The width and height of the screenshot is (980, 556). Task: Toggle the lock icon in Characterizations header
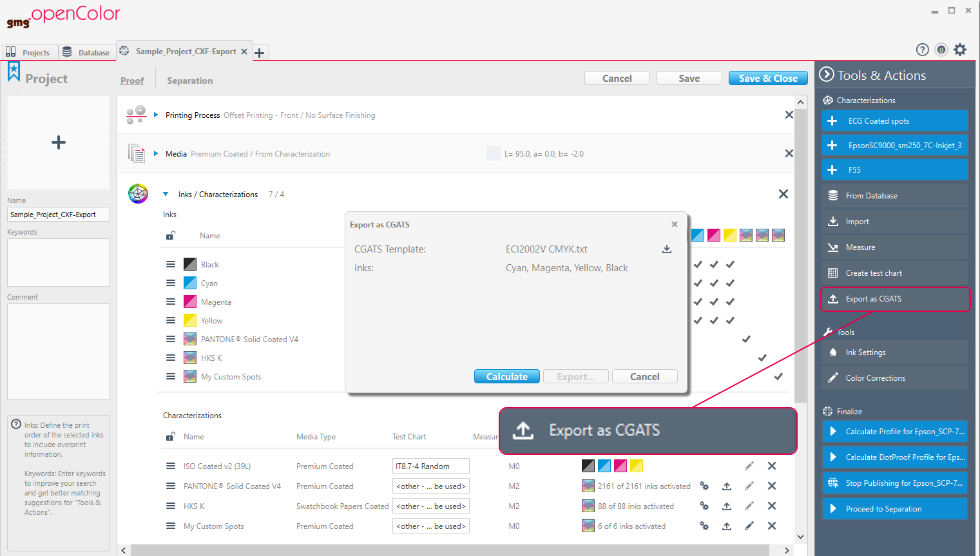(170, 437)
